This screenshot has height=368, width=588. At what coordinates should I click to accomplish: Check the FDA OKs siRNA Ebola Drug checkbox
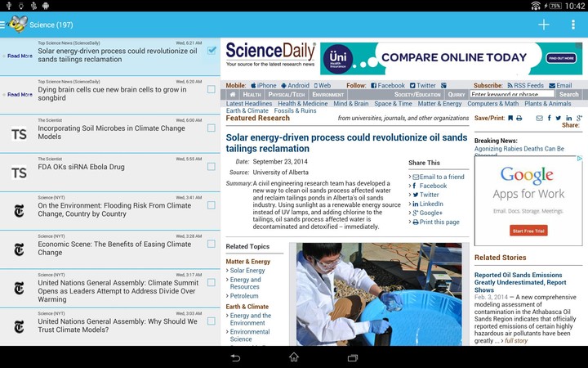(x=212, y=166)
